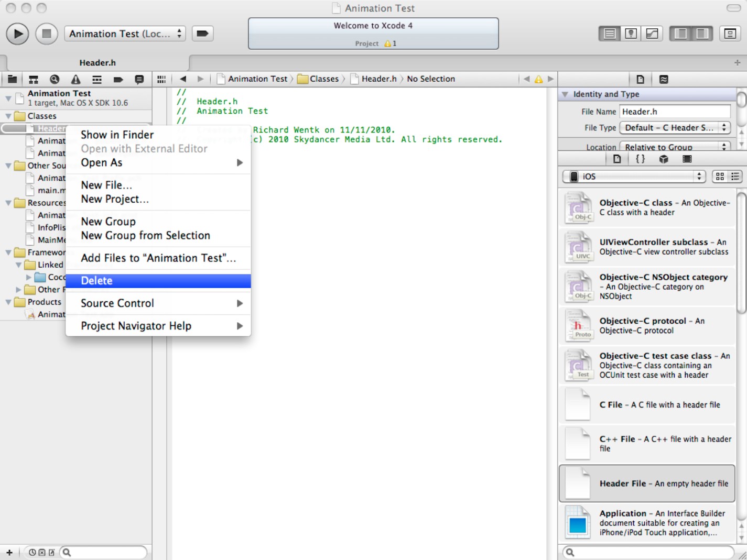Click the navigator filter search field

coord(103,552)
